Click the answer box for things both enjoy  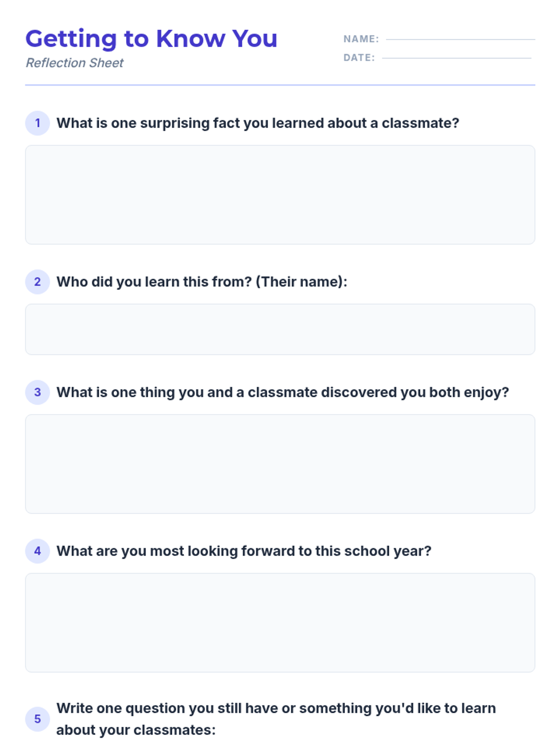point(280,464)
